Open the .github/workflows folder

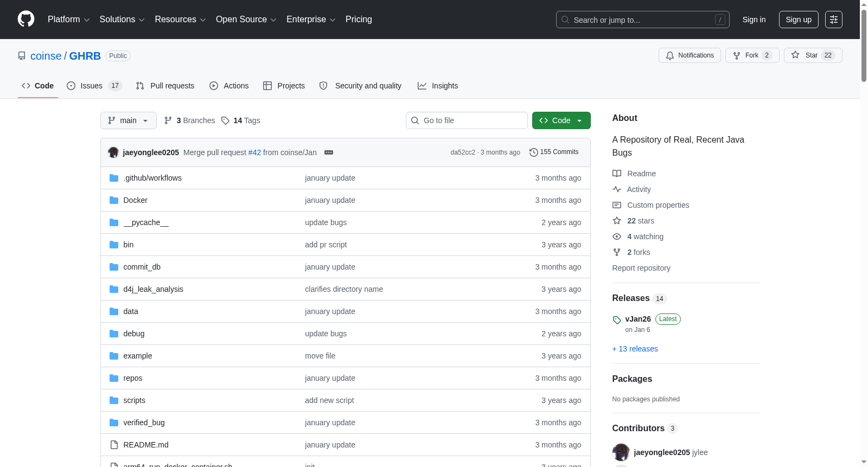click(x=152, y=178)
